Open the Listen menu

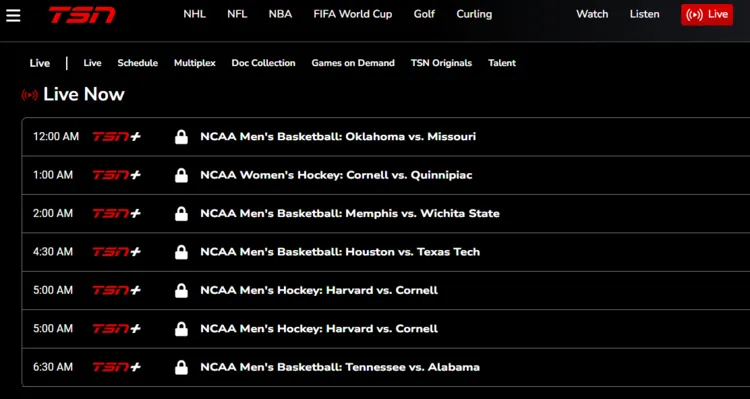(x=644, y=14)
